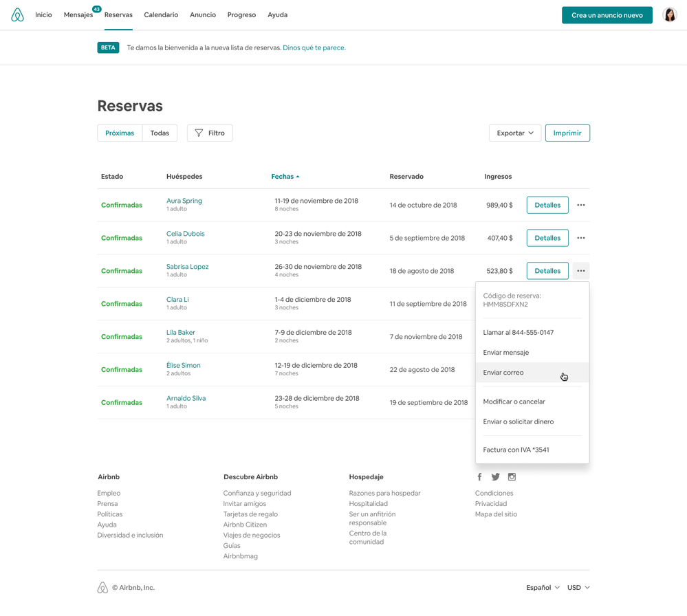This screenshot has width=687, height=616.
Task: Go to the Calendario tab
Action: click(x=161, y=15)
